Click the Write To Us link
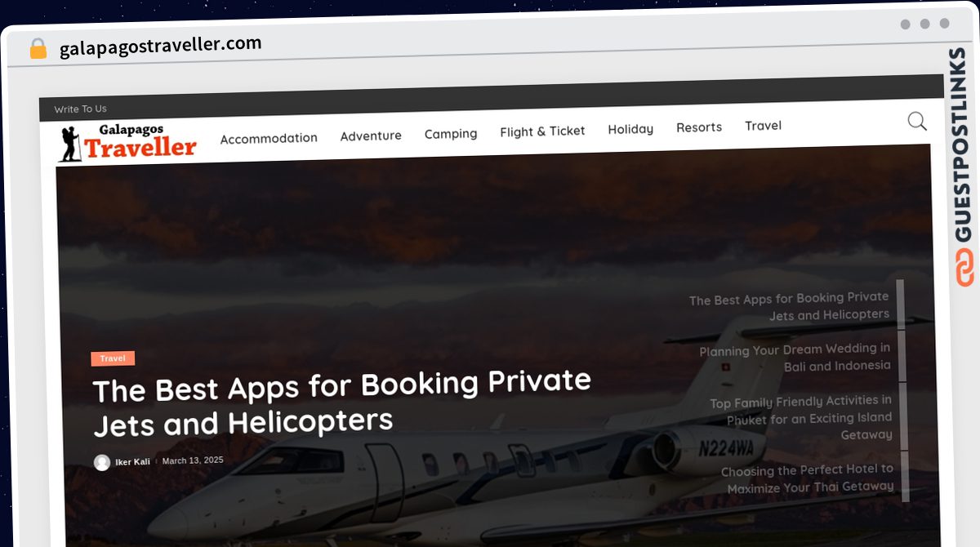980x547 pixels. (x=80, y=109)
